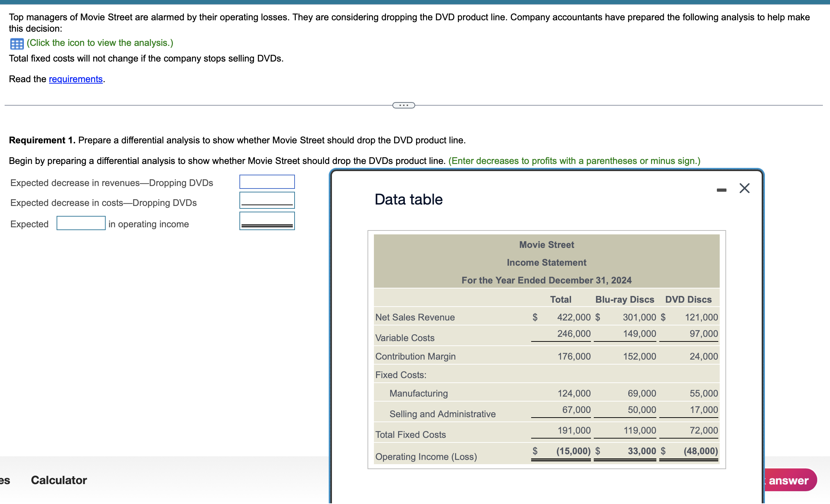
Task: Click the Total column header
Action: click(560, 299)
